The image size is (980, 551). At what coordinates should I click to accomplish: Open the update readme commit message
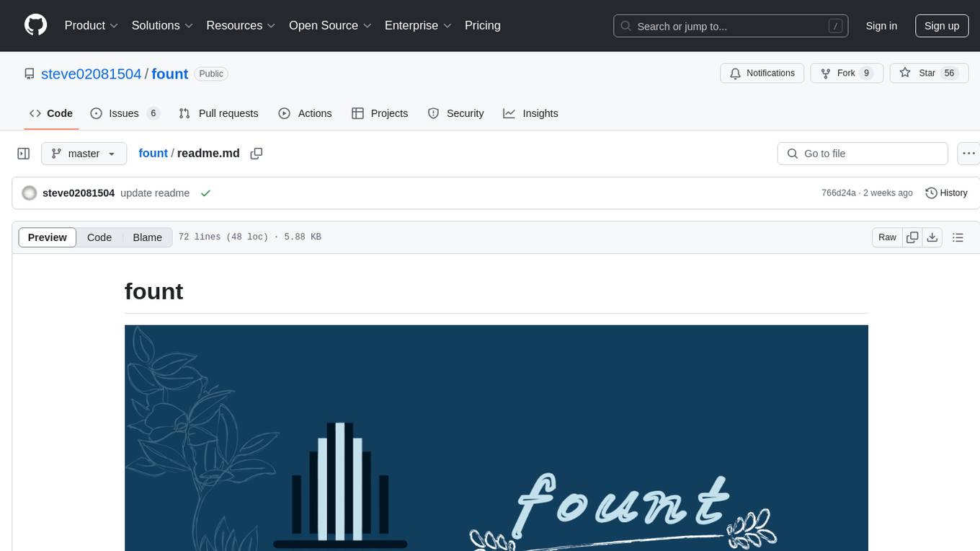(155, 193)
